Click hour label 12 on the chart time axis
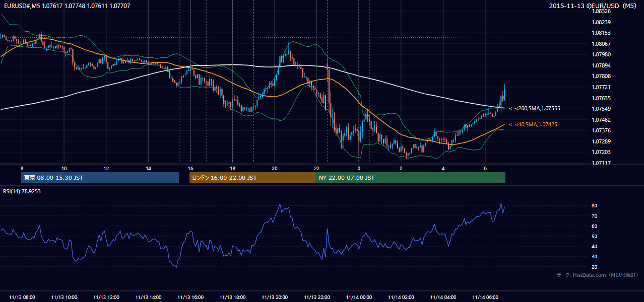This screenshot has width=644, height=302. 106,168
